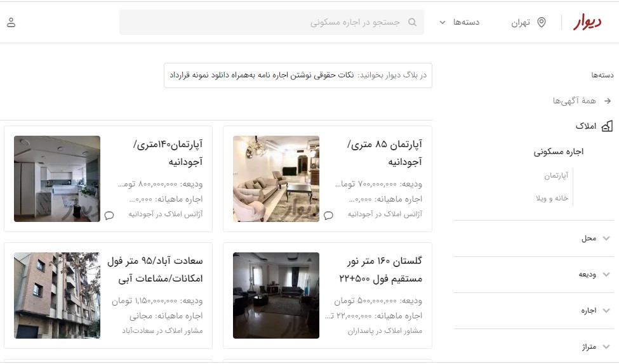
Task: Click the search field جستجو در اجاره مسکونی
Action: (272, 22)
